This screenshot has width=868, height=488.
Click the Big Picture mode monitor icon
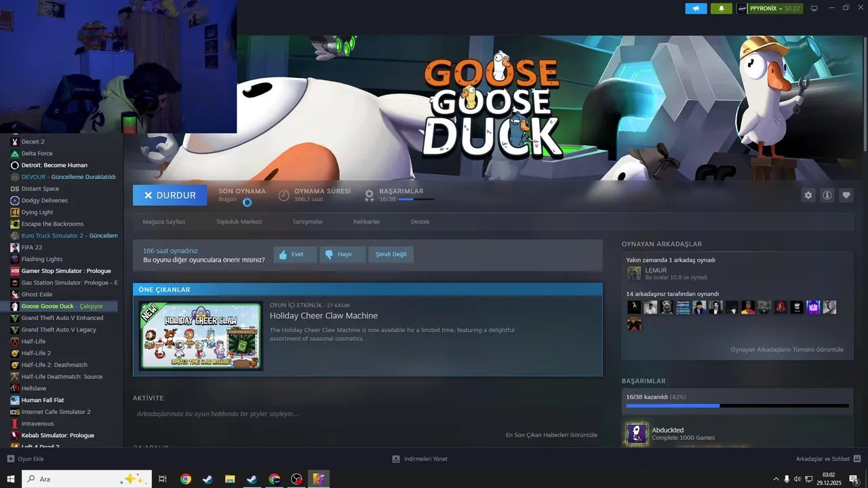click(x=814, y=8)
